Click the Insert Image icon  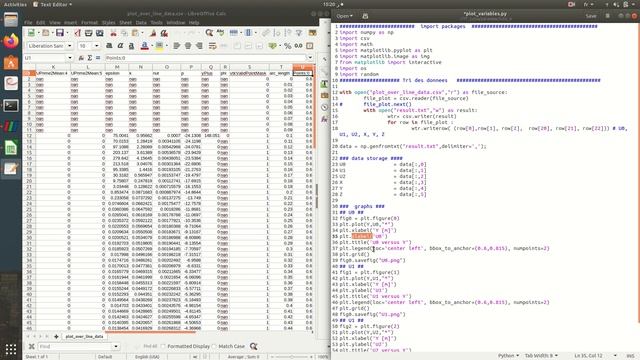[313, 33]
